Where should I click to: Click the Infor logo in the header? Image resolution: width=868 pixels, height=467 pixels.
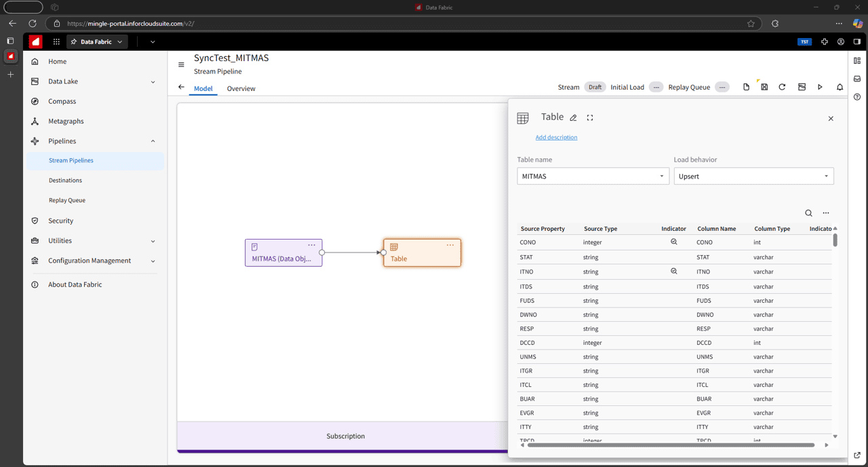pyautogui.click(x=35, y=41)
